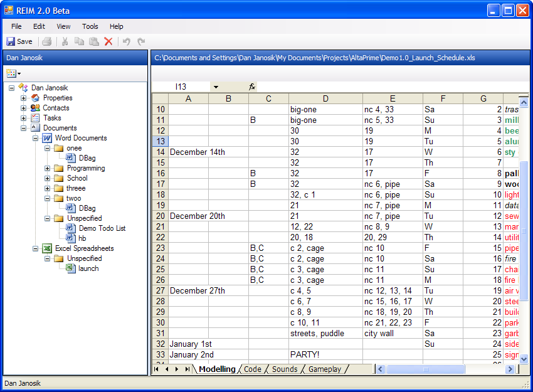Image resolution: width=533 pixels, height=392 pixels.
Task: Click the Contacts people icon
Action: click(35, 108)
